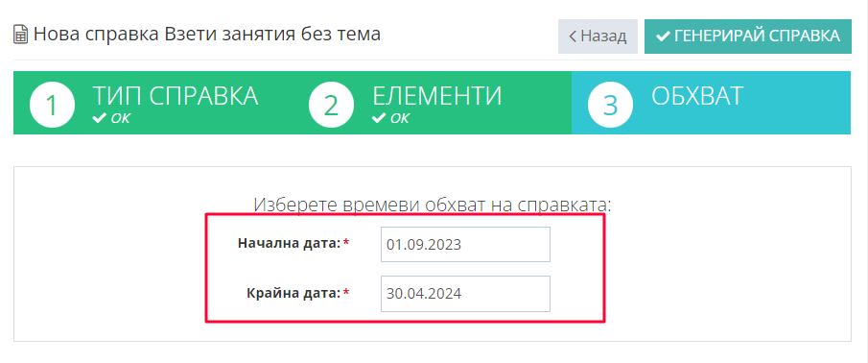The image size is (868, 363).
Task: Click the Изберете времеви обхват на справката heading
Action: (x=433, y=205)
